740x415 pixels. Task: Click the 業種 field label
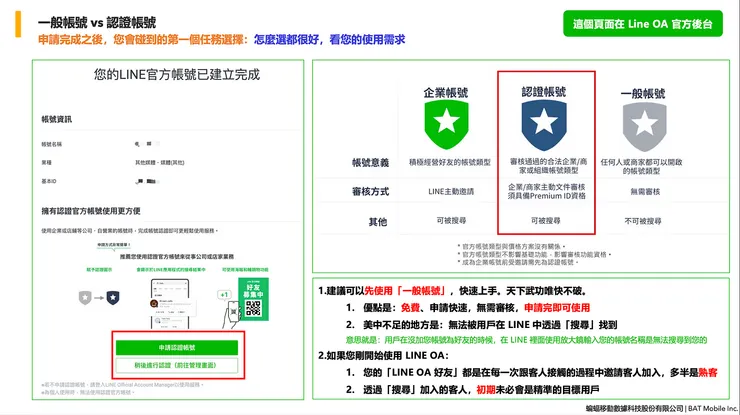[x=46, y=162]
